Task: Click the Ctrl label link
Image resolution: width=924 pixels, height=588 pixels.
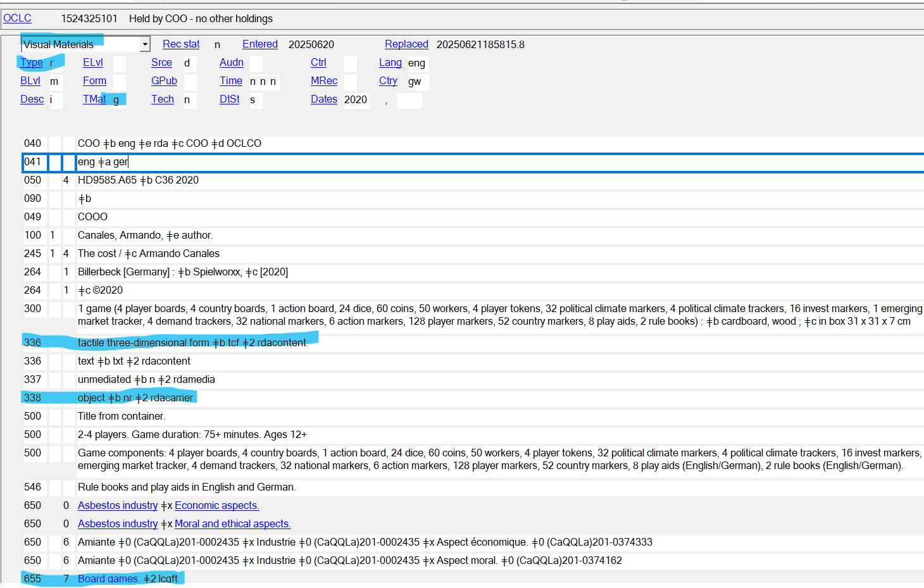Action: [318, 63]
